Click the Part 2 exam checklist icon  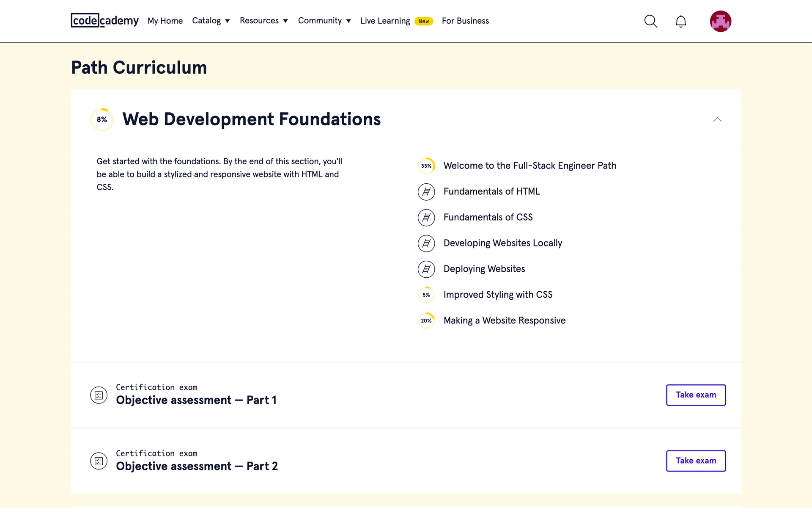click(x=99, y=461)
